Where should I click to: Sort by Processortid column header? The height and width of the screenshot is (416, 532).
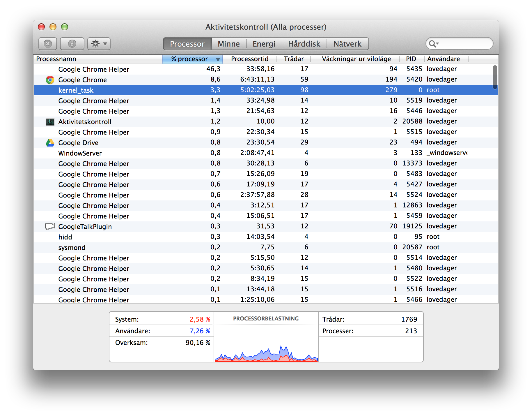click(x=250, y=59)
